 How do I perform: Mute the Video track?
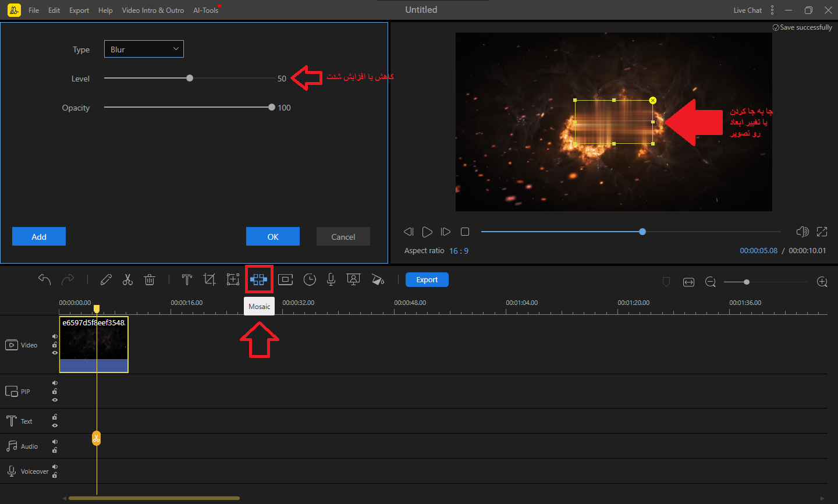[x=55, y=336]
